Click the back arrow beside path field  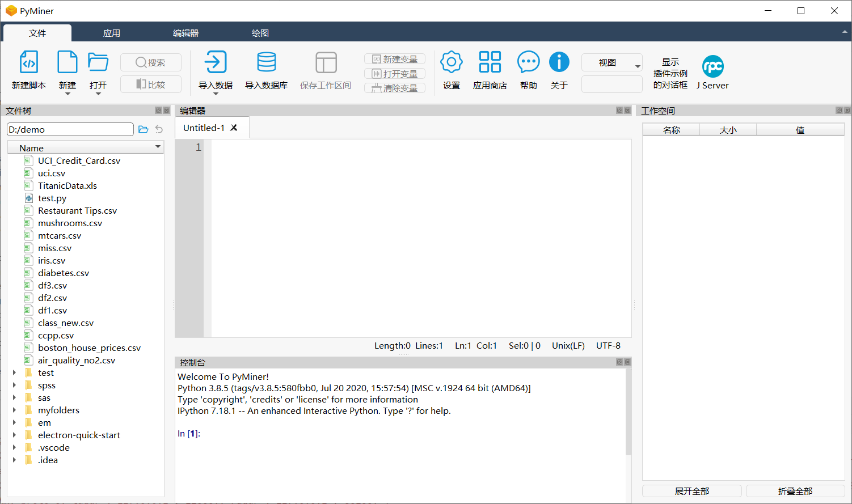tap(159, 129)
